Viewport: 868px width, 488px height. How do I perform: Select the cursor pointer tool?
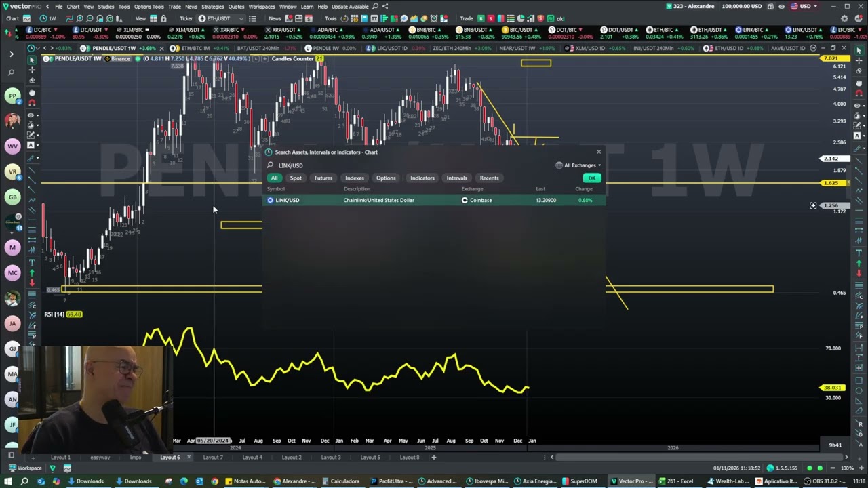point(32,60)
